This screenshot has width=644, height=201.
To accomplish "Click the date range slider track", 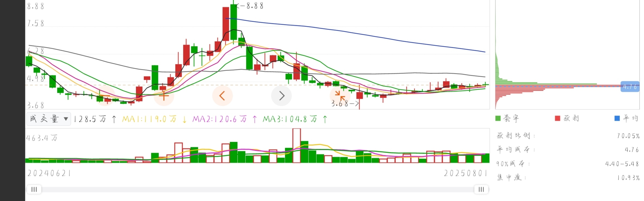I will tap(257, 189).
